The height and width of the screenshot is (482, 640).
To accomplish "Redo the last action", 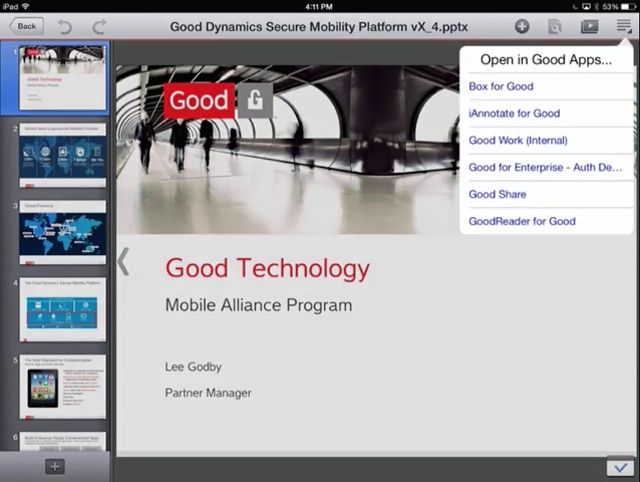I will 99,27.
